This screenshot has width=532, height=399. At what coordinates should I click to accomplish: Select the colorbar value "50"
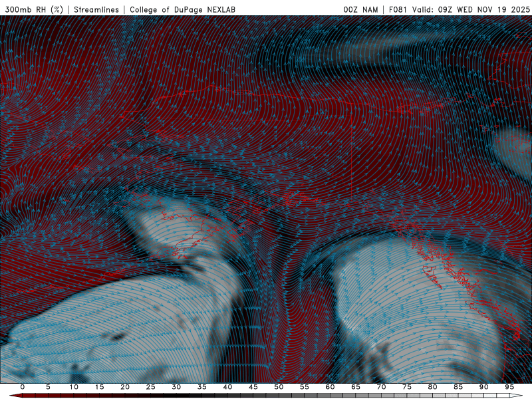click(279, 387)
